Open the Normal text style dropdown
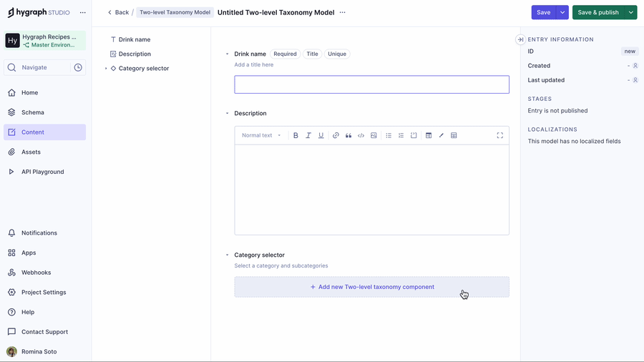The width and height of the screenshot is (644, 362). pos(261,135)
